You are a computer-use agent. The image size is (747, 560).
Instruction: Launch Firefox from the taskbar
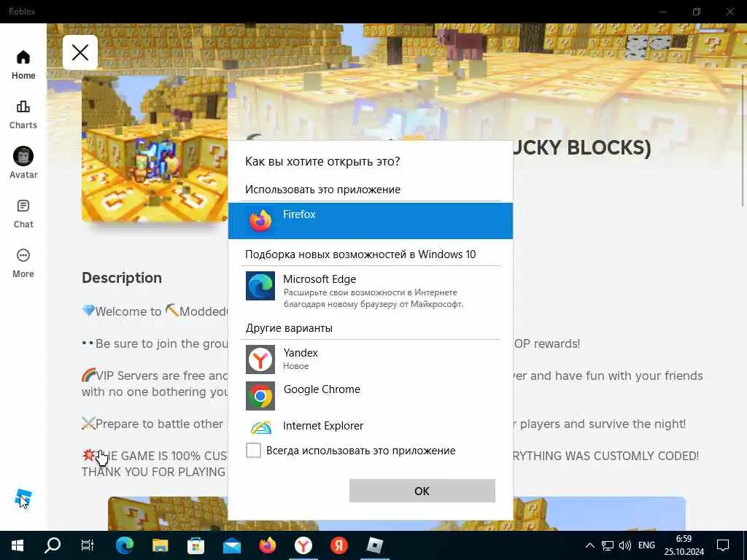267,545
